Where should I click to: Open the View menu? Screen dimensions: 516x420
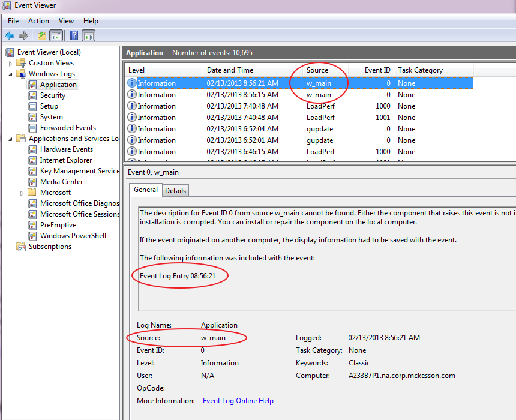click(x=66, y=21)
